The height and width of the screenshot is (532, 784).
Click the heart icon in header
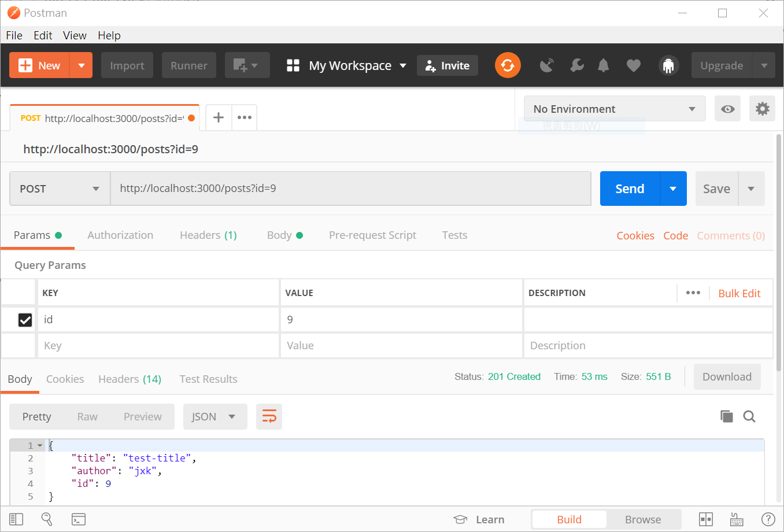click(634, 66)
